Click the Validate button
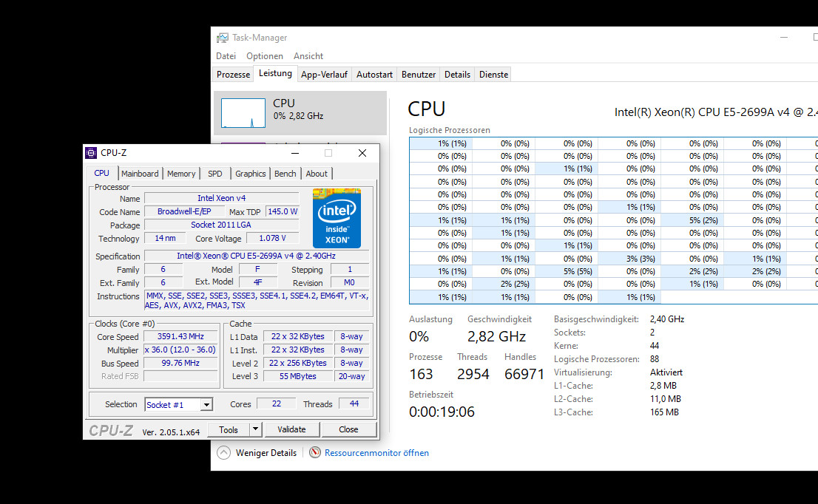The image size is (818, 504). (x=291, y=429)
